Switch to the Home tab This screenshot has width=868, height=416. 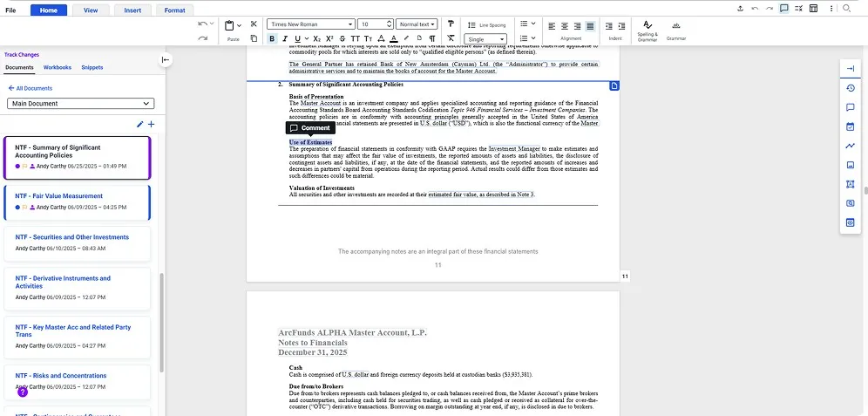49,10
